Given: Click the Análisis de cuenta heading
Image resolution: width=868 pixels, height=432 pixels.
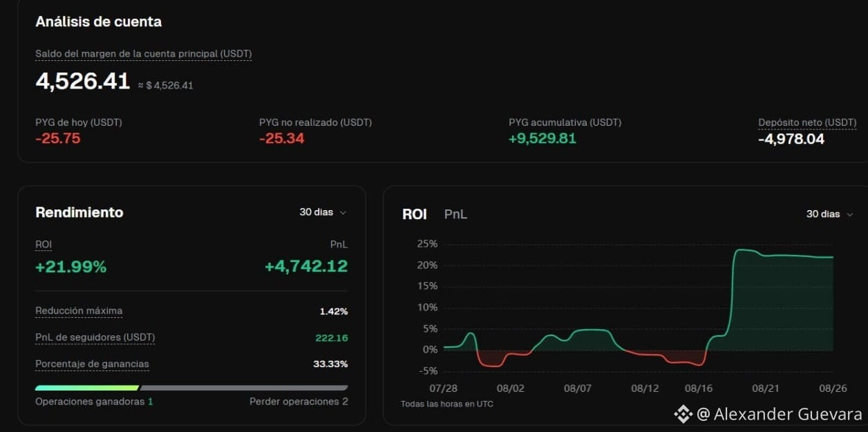Looking at the screenshot, I should [x=99, y=21].
